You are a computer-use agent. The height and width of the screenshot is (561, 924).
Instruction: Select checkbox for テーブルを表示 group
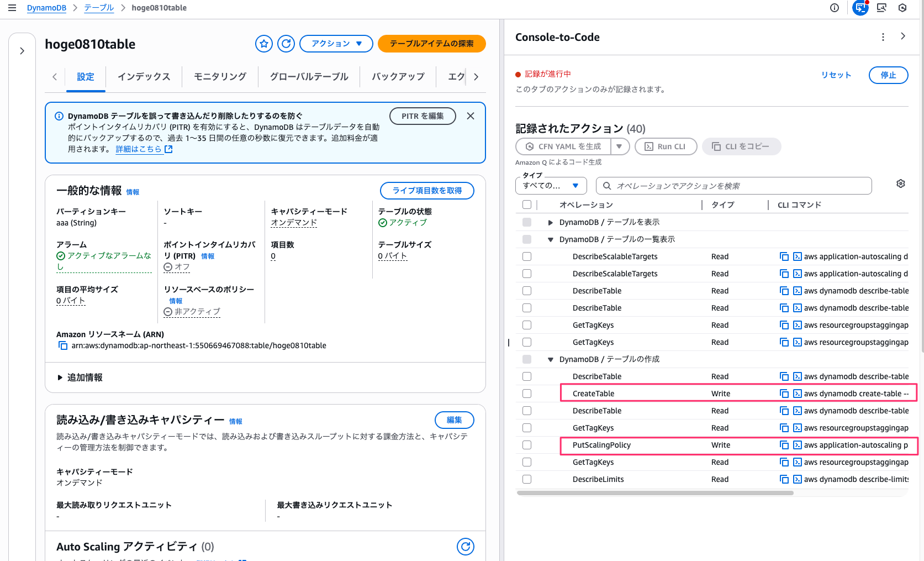(x=527, y=222)
